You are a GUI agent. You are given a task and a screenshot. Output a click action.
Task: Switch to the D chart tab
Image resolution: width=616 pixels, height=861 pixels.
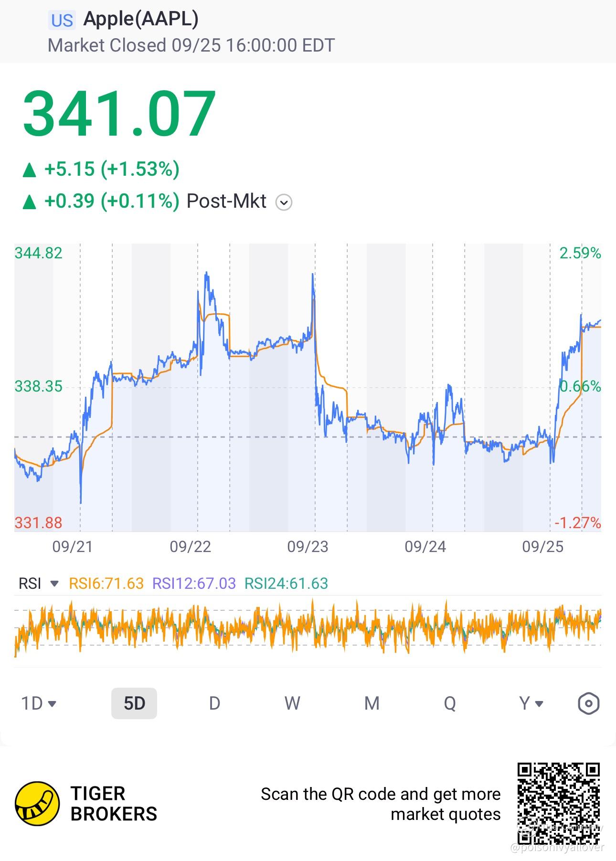tap(215, 703)
